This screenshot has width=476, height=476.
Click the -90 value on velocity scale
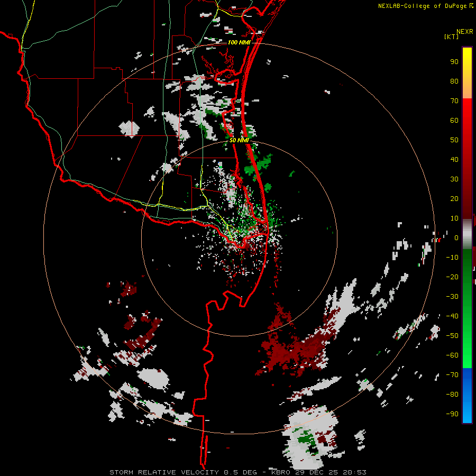[x=452, y=414]
